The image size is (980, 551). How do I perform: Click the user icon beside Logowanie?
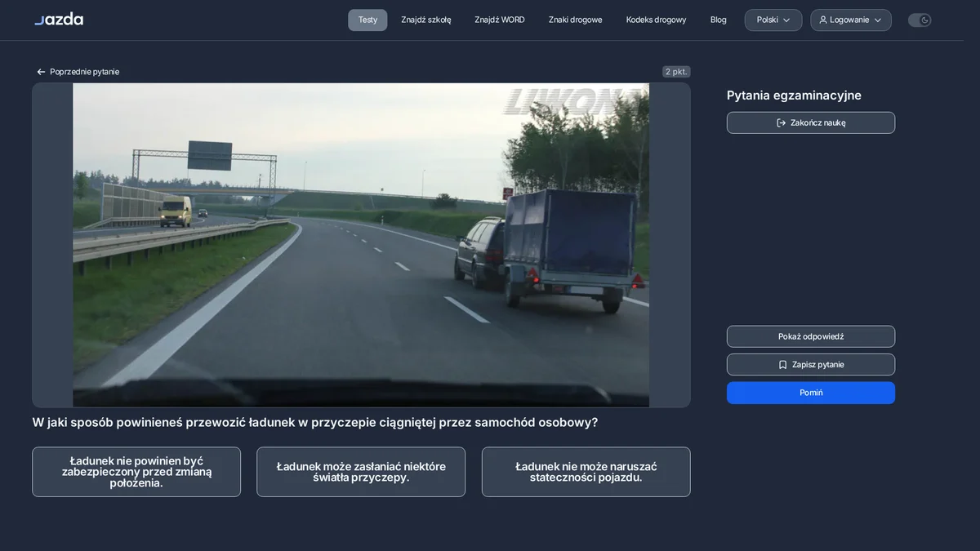point(822,20)
